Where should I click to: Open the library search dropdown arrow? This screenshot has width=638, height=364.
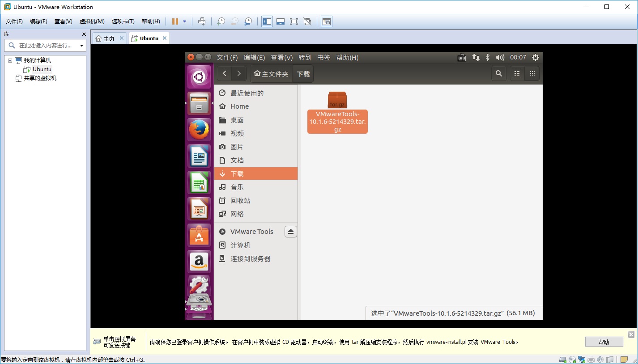pos(82,45)
